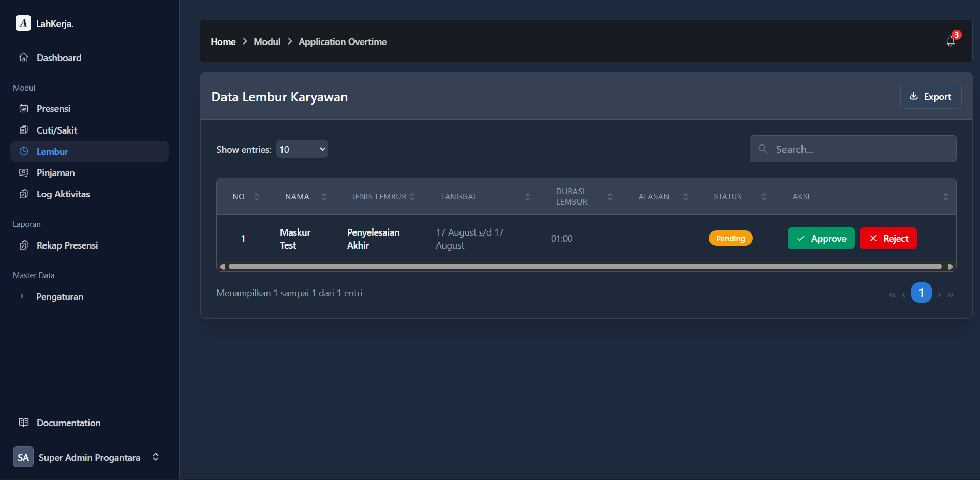
Task: Open the notification bell icon
Action: 951,41
